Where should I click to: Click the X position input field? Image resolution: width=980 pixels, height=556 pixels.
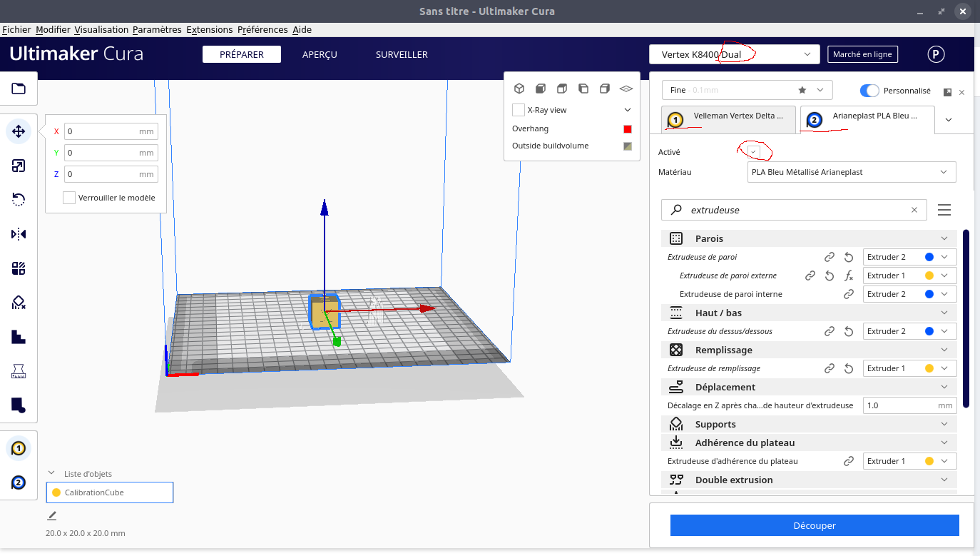[111, 131]
